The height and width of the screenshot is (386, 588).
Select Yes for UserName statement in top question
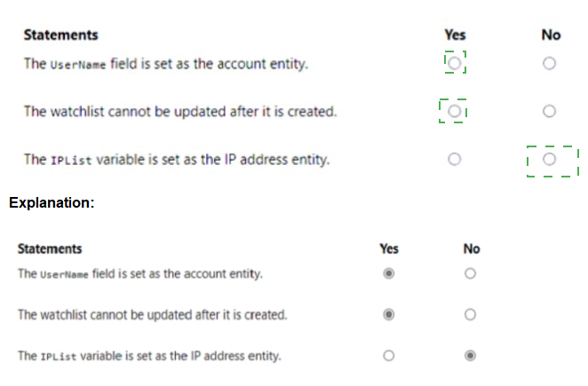coord(454,63)
